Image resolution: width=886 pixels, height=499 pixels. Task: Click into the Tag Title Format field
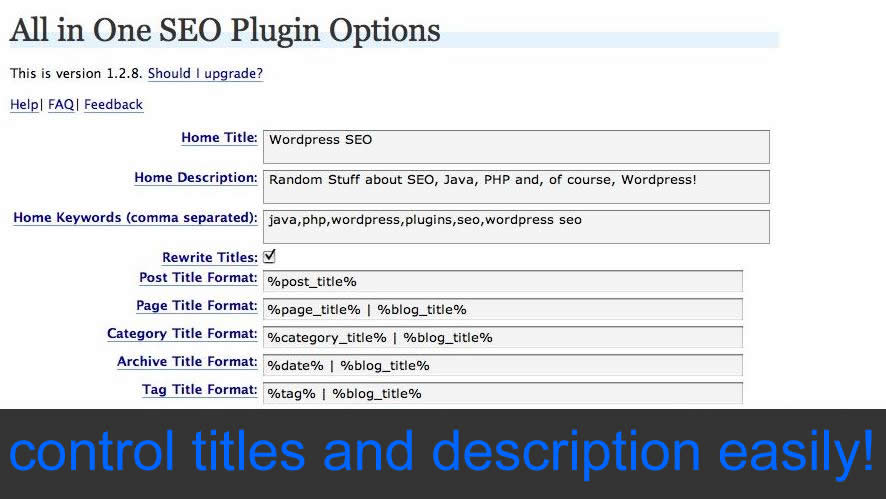coord(502,394)
